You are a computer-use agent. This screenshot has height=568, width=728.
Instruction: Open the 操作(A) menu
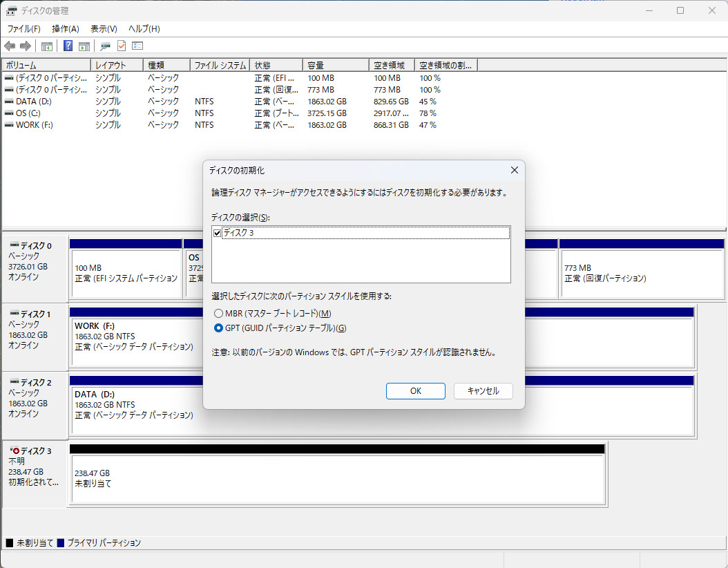65,28
